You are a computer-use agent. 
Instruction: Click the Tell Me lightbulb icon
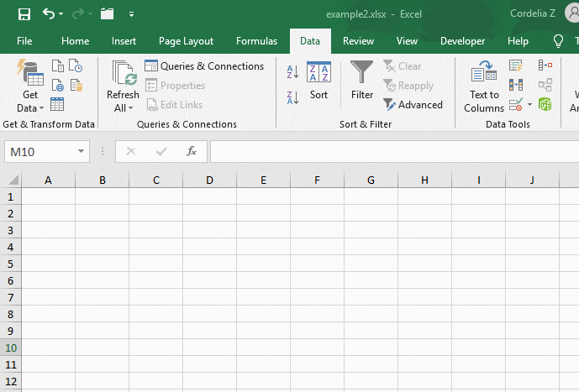click(x=558, y=41)
